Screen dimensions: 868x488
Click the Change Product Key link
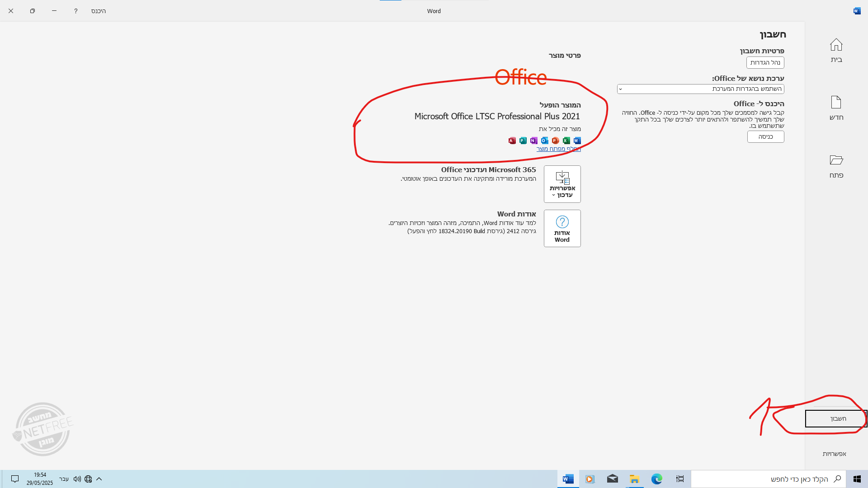click(558, 149)
